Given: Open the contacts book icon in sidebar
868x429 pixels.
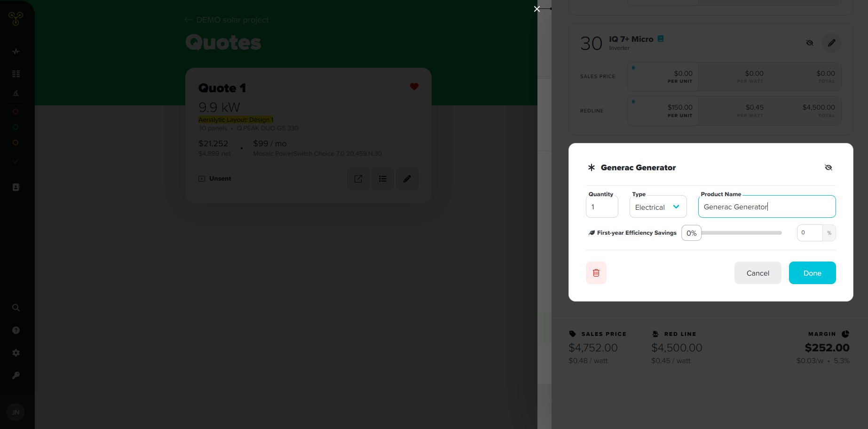Looking at the screenshot, I should [x=16, y=187].
